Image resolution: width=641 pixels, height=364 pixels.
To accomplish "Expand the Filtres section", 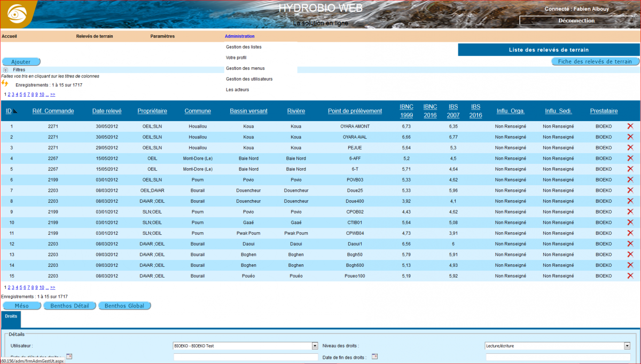I will [5, 70].
